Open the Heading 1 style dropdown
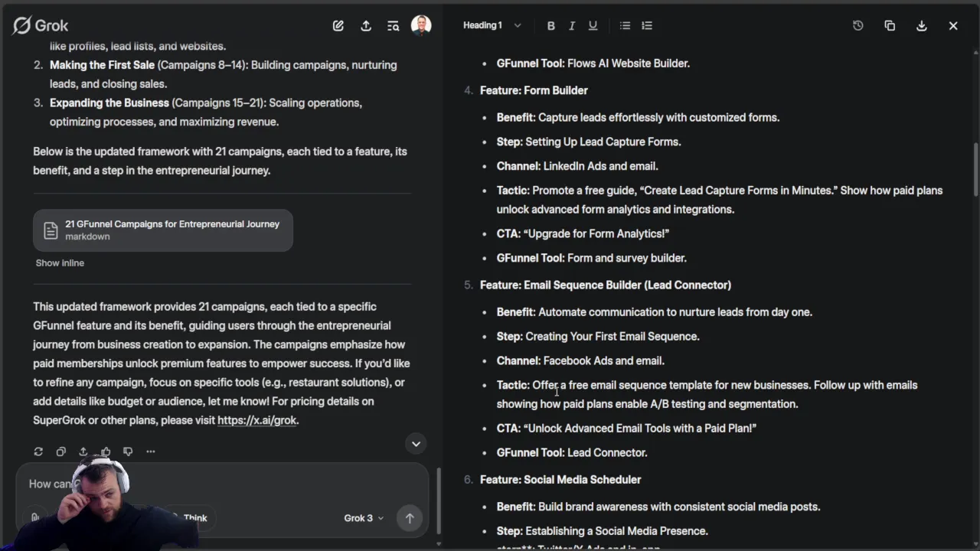 click(x=492, y=25)
